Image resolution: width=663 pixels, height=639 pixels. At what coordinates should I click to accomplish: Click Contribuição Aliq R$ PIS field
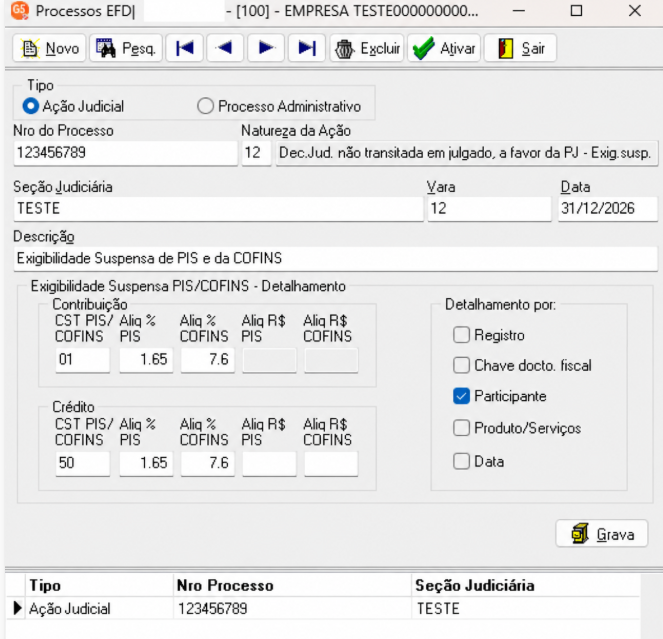coord(269,360)
